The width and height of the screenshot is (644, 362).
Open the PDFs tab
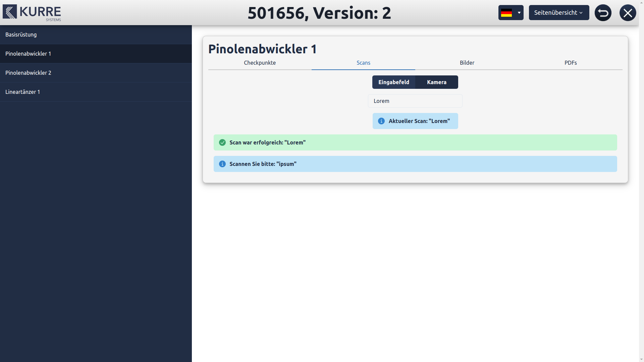[570, 63]
